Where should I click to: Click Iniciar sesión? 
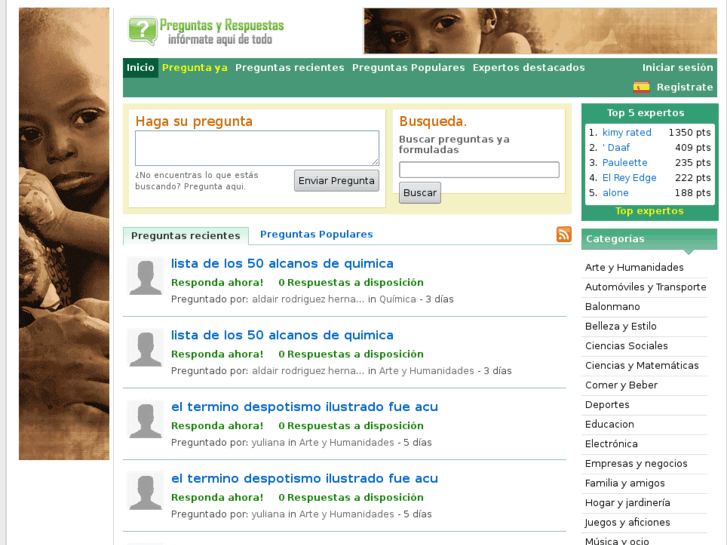[x=677, y=68]
